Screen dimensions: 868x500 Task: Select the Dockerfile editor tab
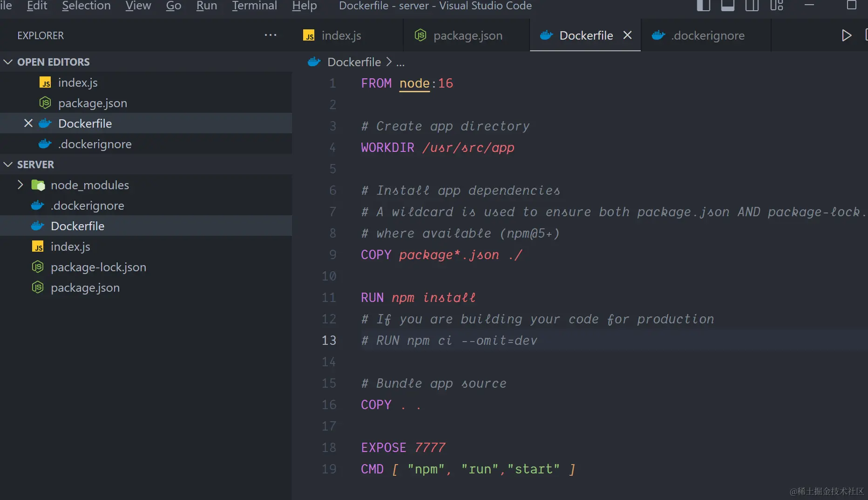tap(585, 35)
